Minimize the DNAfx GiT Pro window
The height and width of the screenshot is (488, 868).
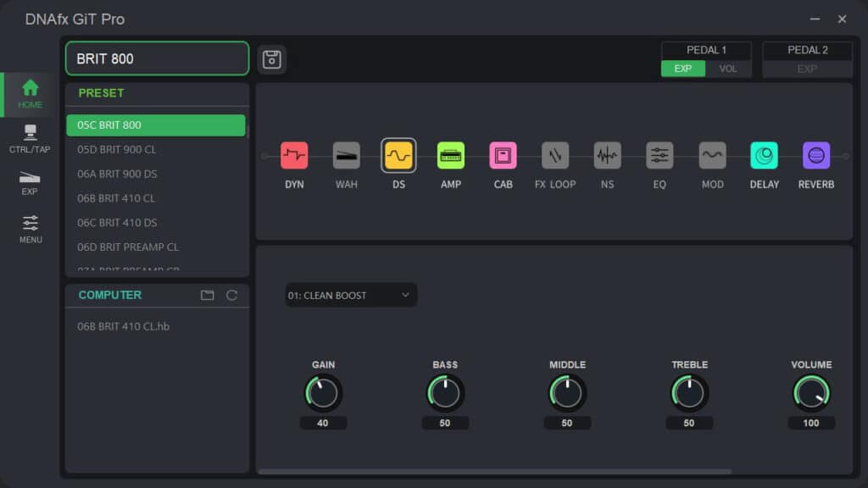pos(815,19)
